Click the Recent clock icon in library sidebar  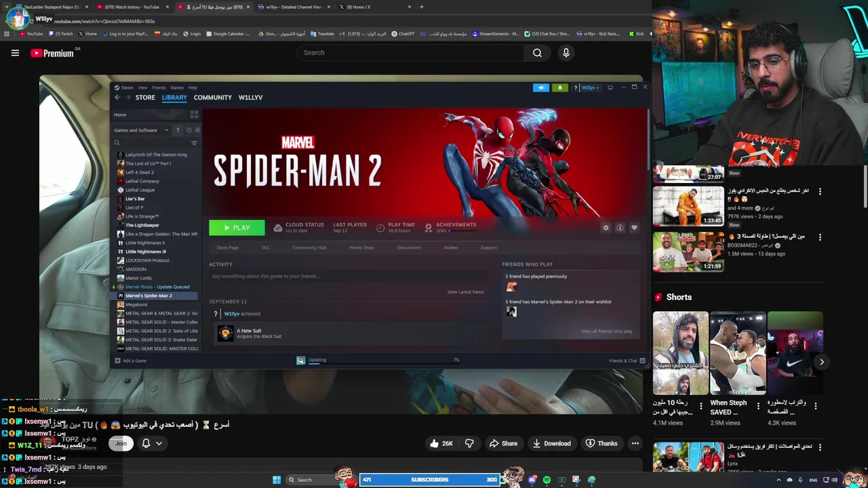[x=189, y=130]
